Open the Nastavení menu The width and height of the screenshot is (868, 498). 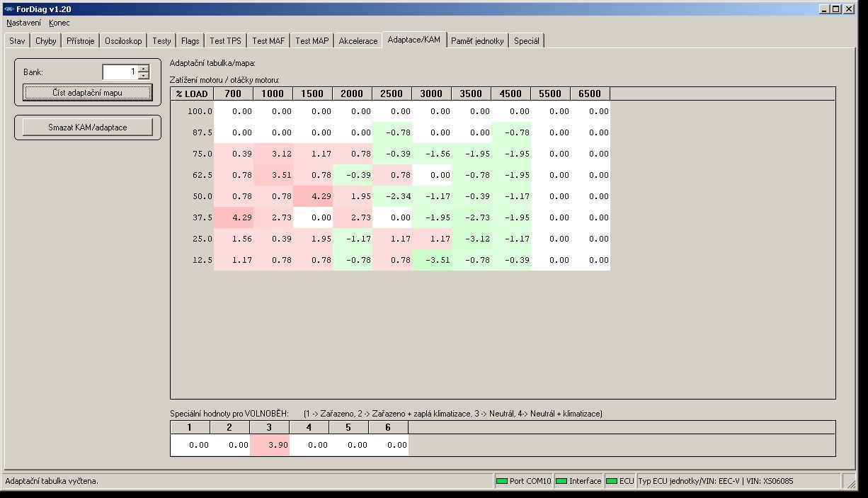23,23
